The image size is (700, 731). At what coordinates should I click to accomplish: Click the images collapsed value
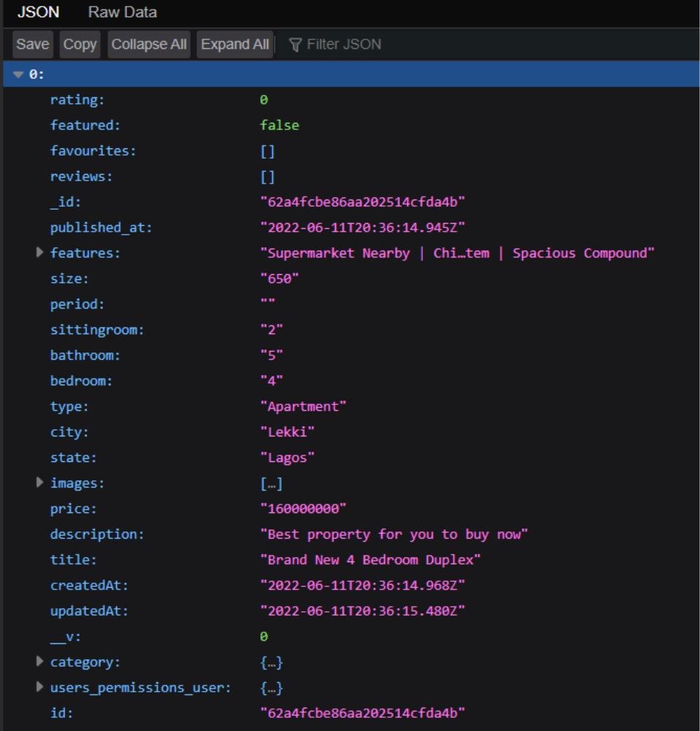click(271, 483)
